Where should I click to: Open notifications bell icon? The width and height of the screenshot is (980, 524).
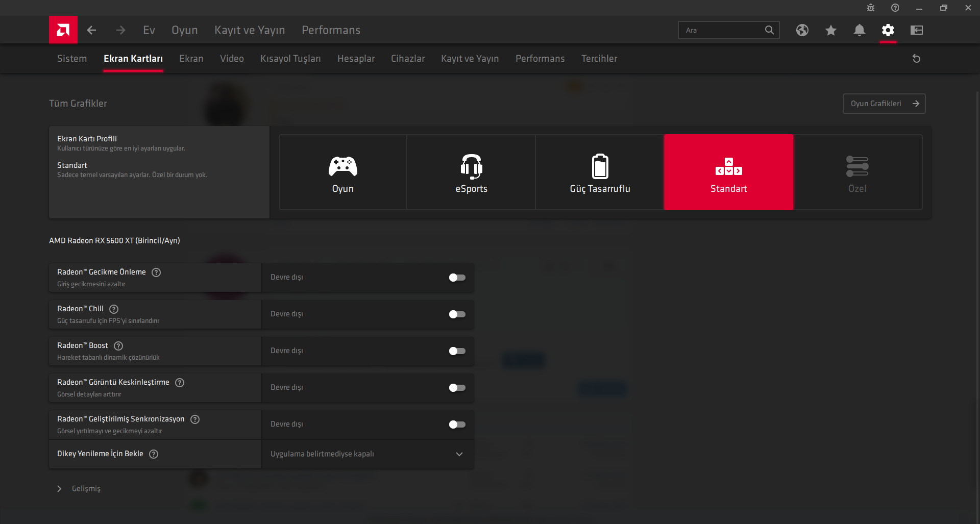[x=860, y=30]
